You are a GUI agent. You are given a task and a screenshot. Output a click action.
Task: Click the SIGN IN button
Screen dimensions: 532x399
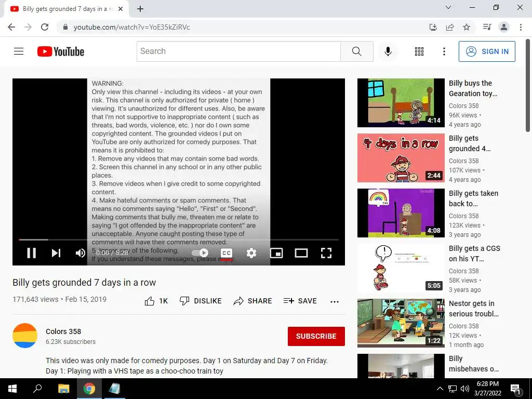487,51
